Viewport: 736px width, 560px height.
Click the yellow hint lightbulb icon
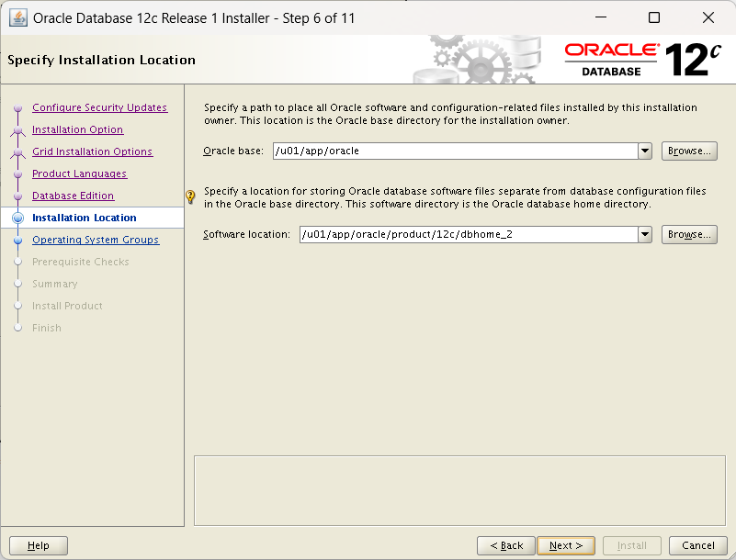point(190,196)
